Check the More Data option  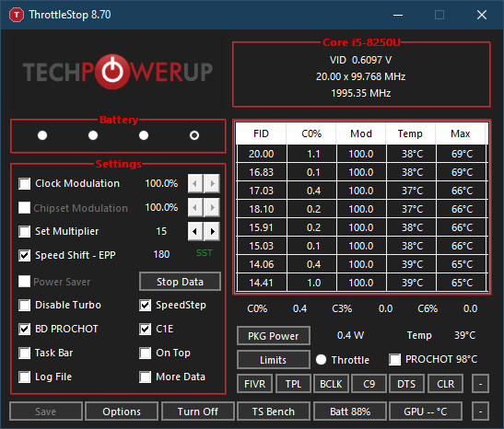tap(146, 377)
